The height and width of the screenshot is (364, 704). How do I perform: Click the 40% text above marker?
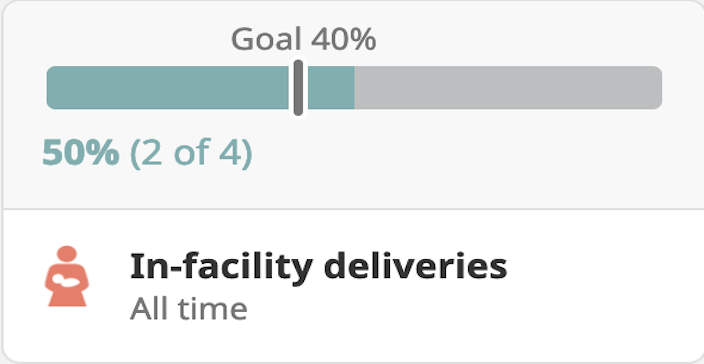point(343,39)
